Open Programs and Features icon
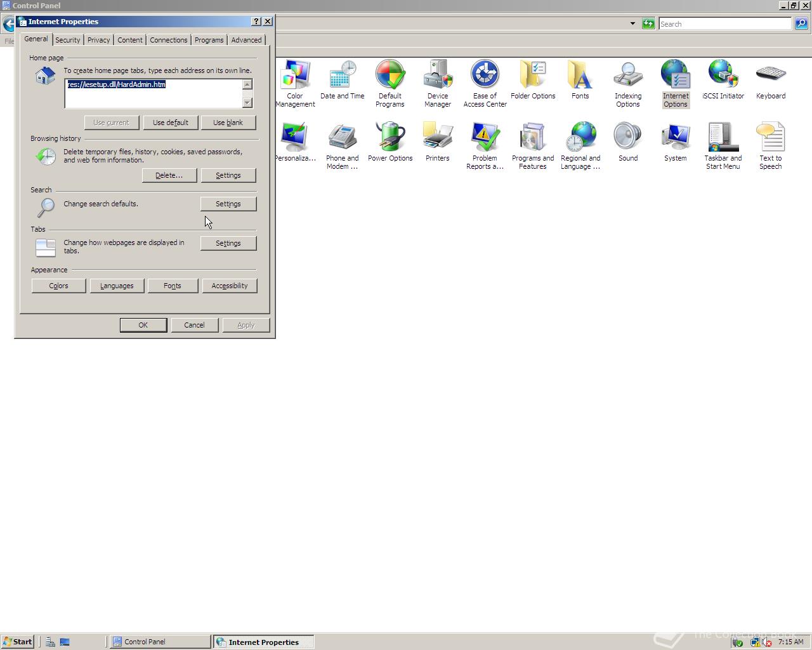This screenshot has width=812, height=650. click(533, 145)
